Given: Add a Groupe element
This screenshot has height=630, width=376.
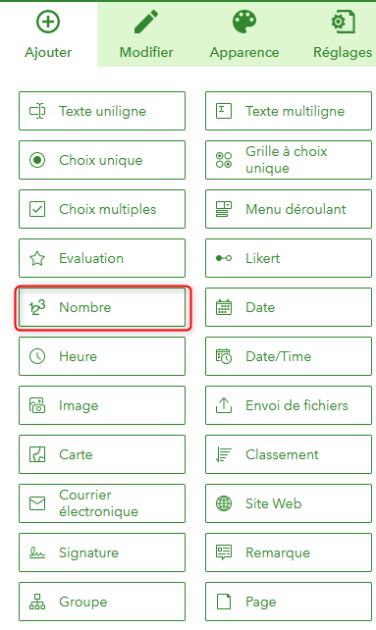Looking at the screenshot, I should pyautogui.click(x=102, y=601).
